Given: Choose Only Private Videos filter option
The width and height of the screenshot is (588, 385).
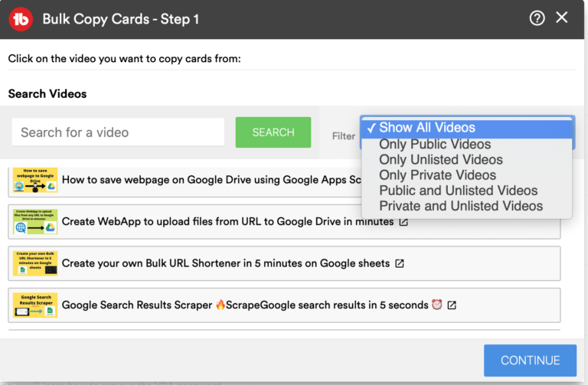Looking at the screenshot, I should (x=467, y=175).
